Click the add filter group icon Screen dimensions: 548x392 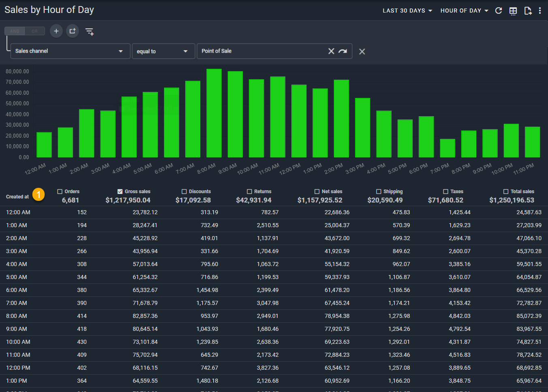[73, 31]
